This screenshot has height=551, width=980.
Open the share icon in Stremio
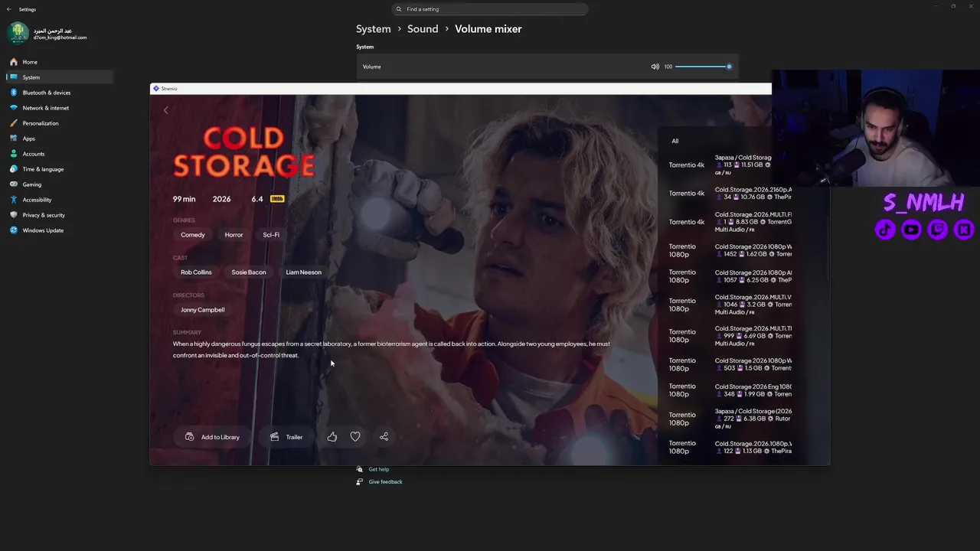point(384,437)
